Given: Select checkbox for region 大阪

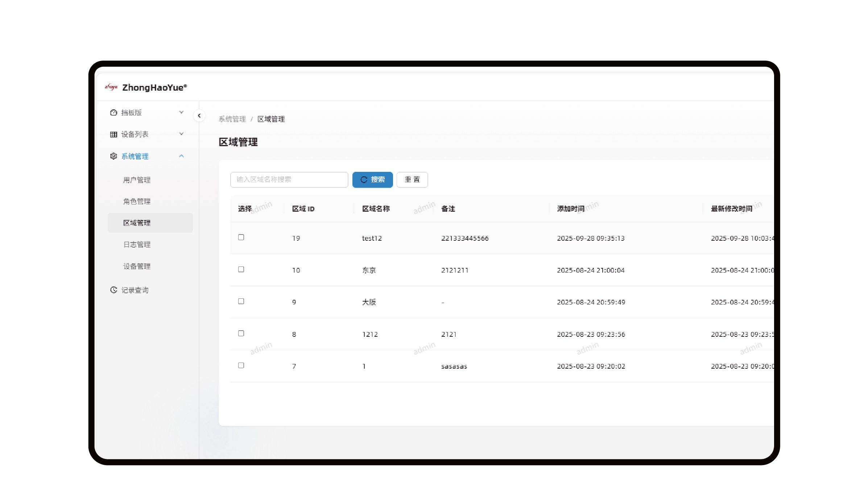Looking at the screenshot, I should [x=241, y=301].
